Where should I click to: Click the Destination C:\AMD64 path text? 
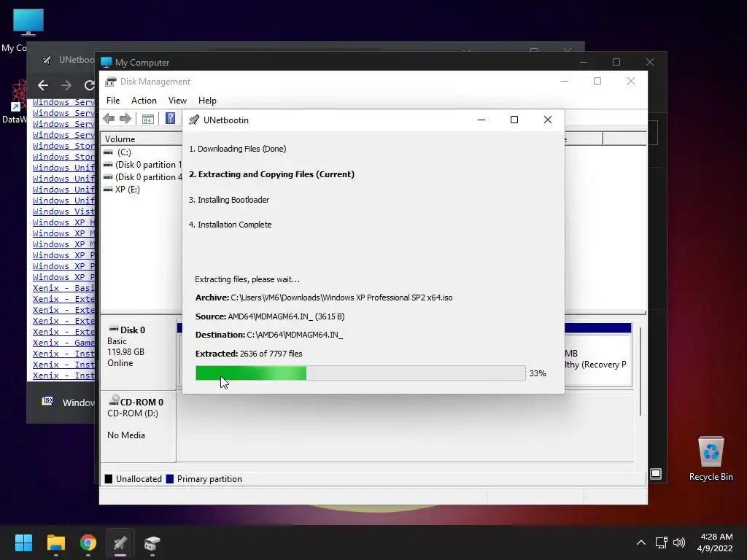coord(295,335)
